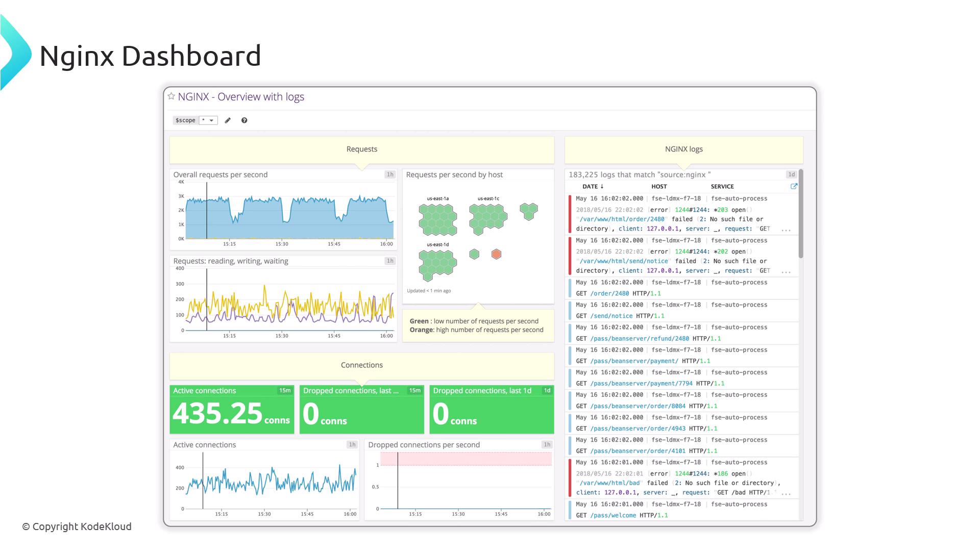
Task: Click the single green hexagon host
Action: click(x=474, y=254)
